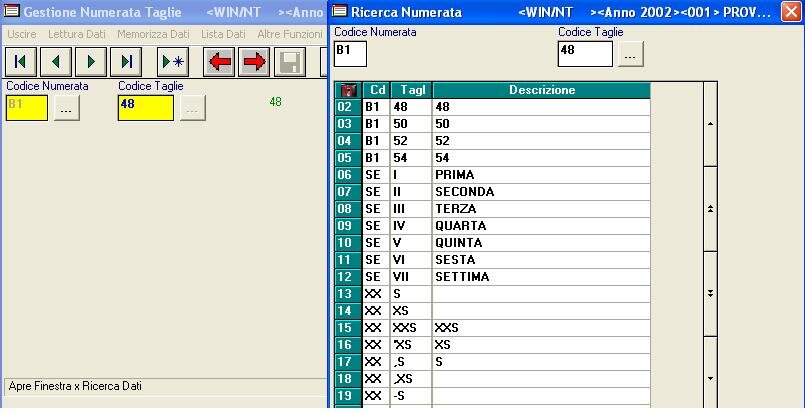Click the red left arrow button

(219, 62)
